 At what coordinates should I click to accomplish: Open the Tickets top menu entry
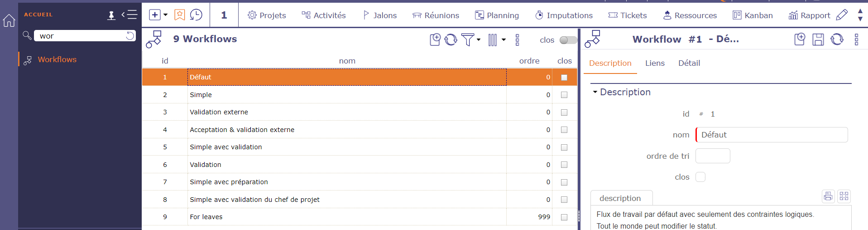pyautogui.click(x=628, y=15)
